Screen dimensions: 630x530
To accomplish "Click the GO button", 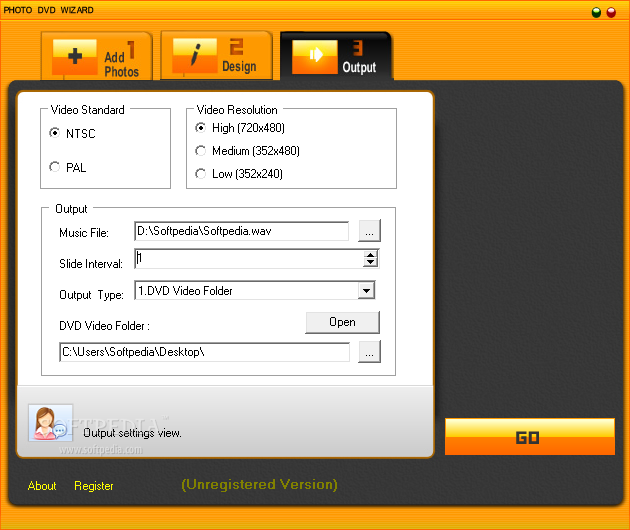I will click(x=530, y=437).
